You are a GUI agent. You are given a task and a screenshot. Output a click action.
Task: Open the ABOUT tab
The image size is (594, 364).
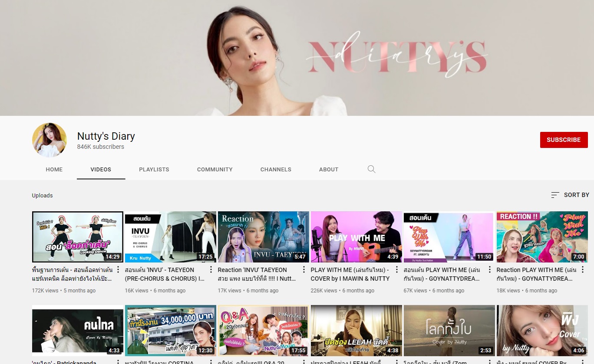click(x=329, y=170)
